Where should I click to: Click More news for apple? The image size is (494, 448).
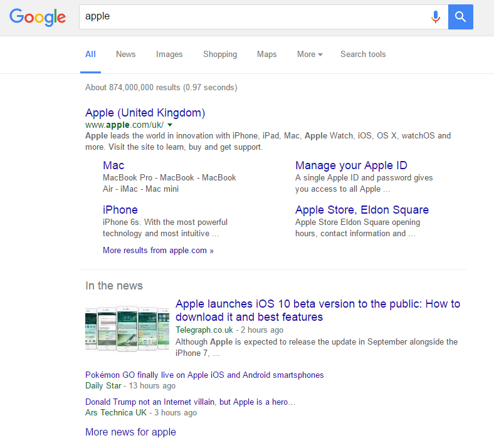pos(130,432)
